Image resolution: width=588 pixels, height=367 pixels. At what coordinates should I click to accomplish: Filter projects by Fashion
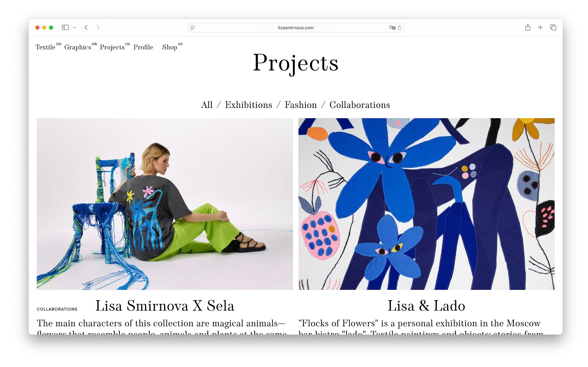301,105
